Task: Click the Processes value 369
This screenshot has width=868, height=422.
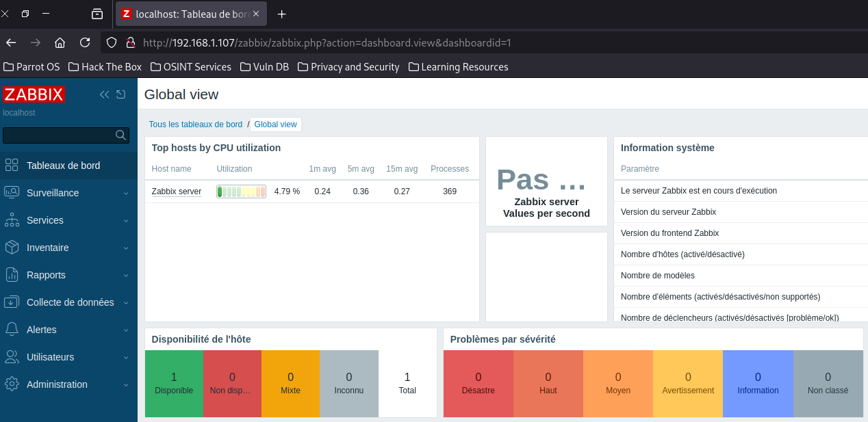Action: [x=450, y=192]
